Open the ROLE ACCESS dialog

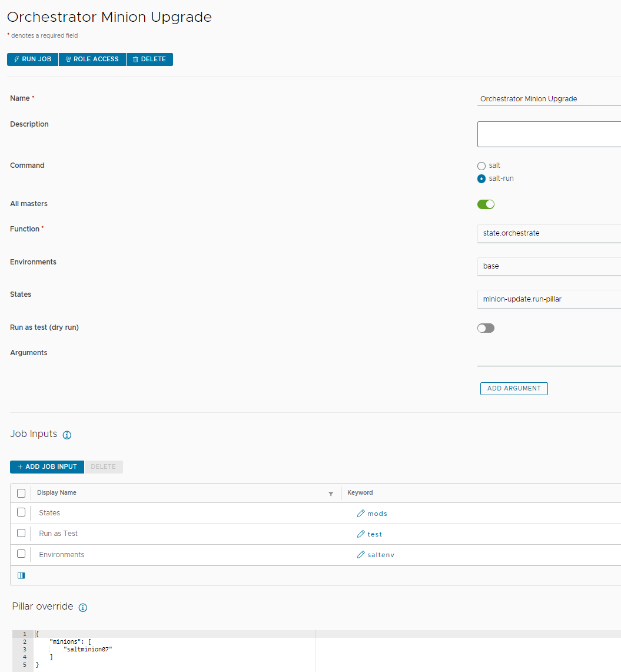click(x=92, y=59)
